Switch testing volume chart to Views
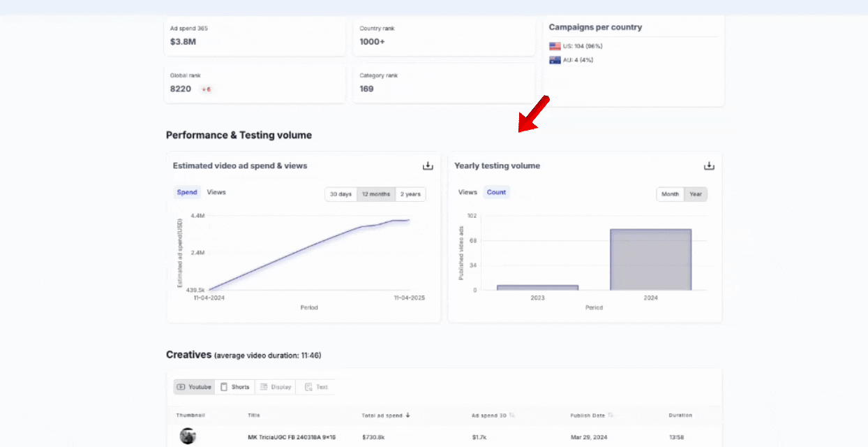Viewport: 868px width, 447px height. 467,192
